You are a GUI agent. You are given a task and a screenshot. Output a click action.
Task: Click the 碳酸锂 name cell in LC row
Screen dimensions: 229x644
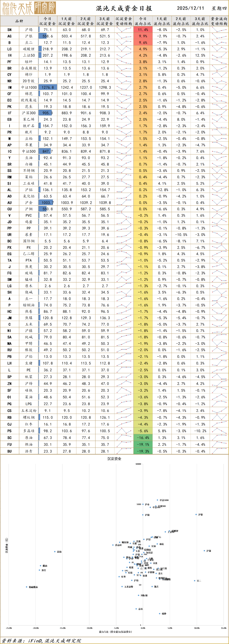[29, 49]
